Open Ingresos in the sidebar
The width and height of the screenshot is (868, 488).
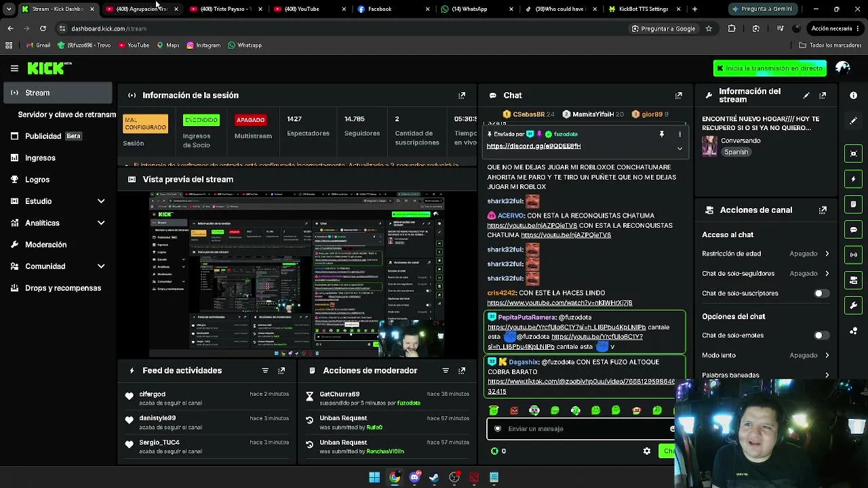[58, 158]
